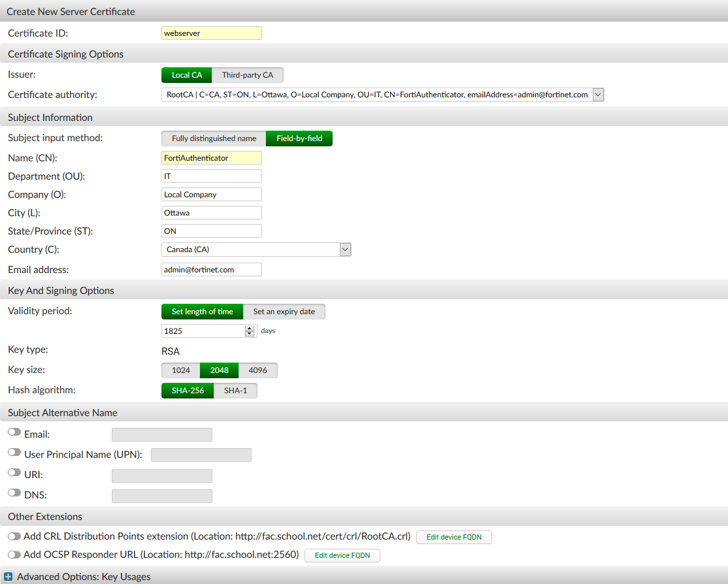Click the Other Extensions heading
728x584 pixels.
tap(45, 517)
